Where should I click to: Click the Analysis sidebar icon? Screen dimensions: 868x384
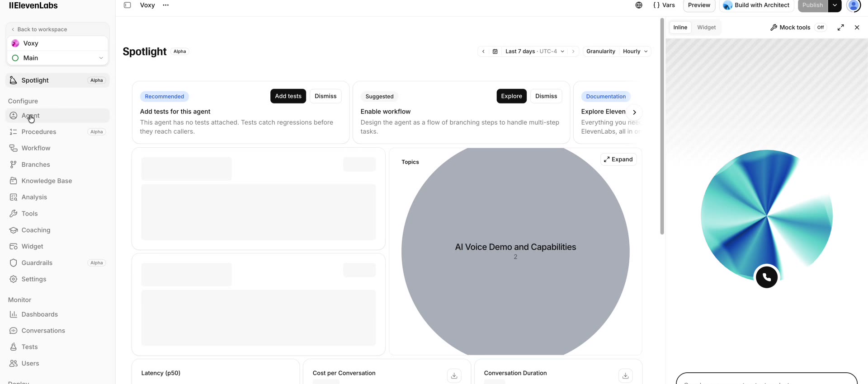(x=14, y=197)
